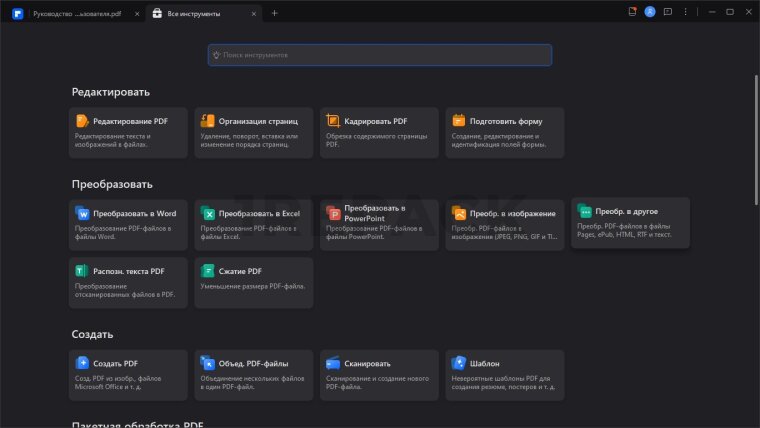Viewport: 760px width, 428px height.
Task: Open Organize Pages (Организация страниц) tool
Action: tap(254, 132)
